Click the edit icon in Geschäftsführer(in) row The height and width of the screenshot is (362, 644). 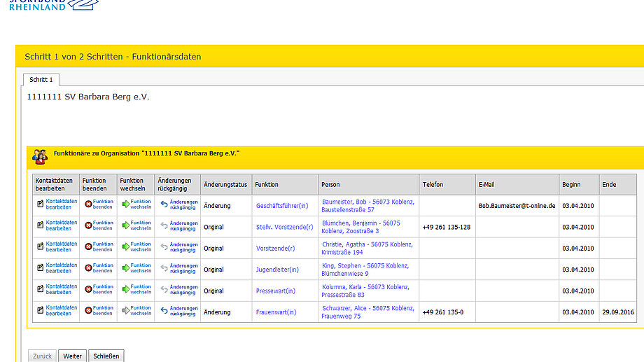(40, 205)
